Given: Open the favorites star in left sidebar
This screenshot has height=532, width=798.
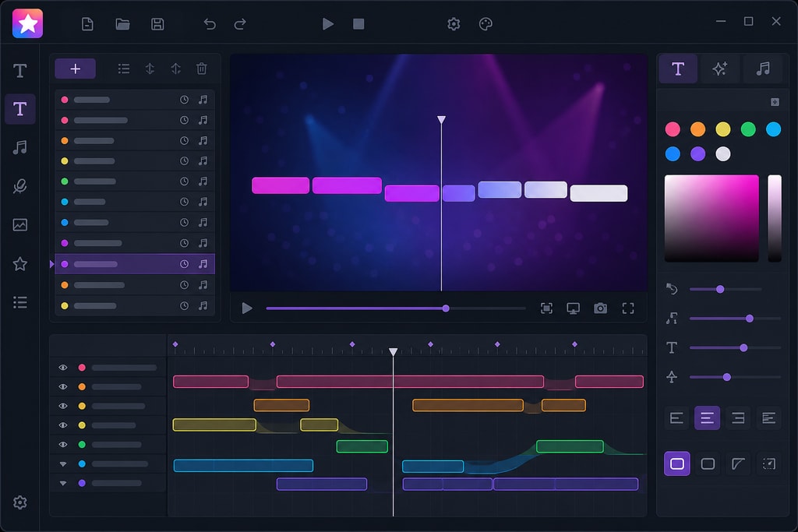Looking at the screenshot, I should (20, 264).
